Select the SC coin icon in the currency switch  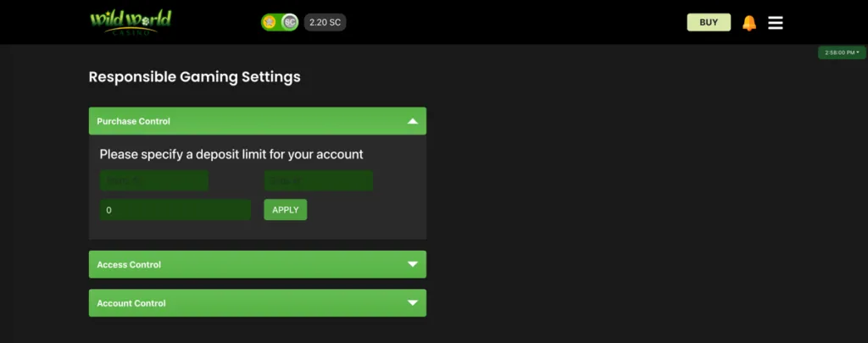pos(290,22)
